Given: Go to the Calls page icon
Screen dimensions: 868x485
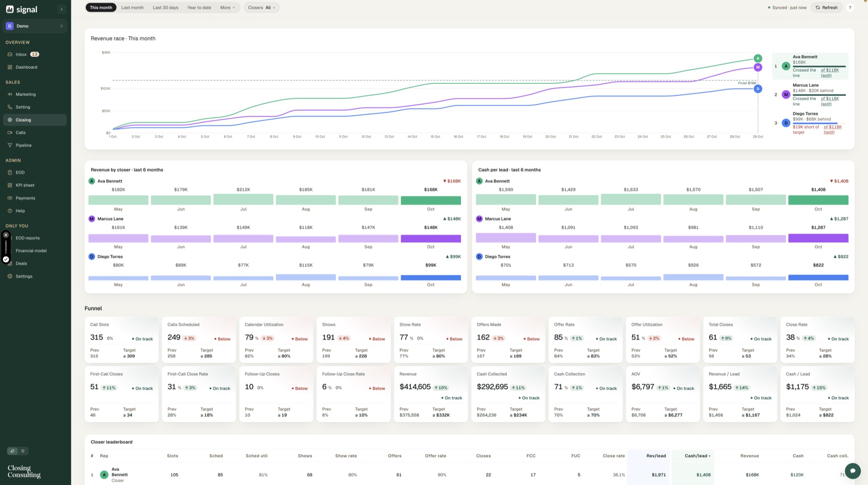Looking at the screenshot, I should pos(10,133).
